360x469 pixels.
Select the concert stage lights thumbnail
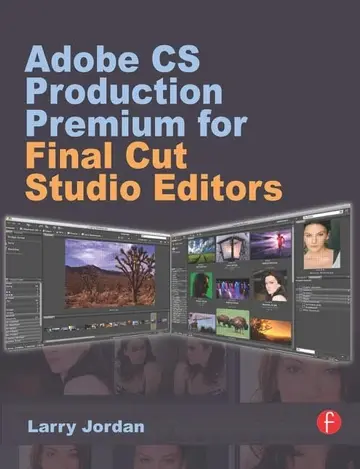point(233,289)
